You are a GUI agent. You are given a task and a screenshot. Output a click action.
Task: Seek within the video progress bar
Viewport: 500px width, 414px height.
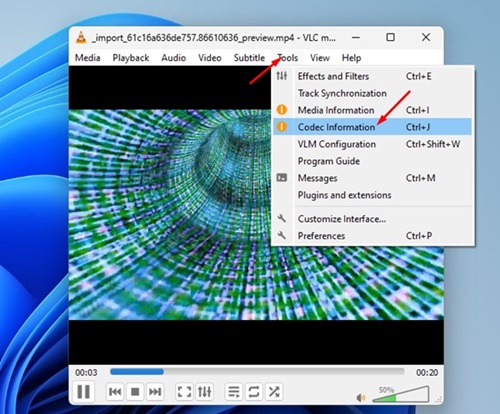[x=257, y=371]
